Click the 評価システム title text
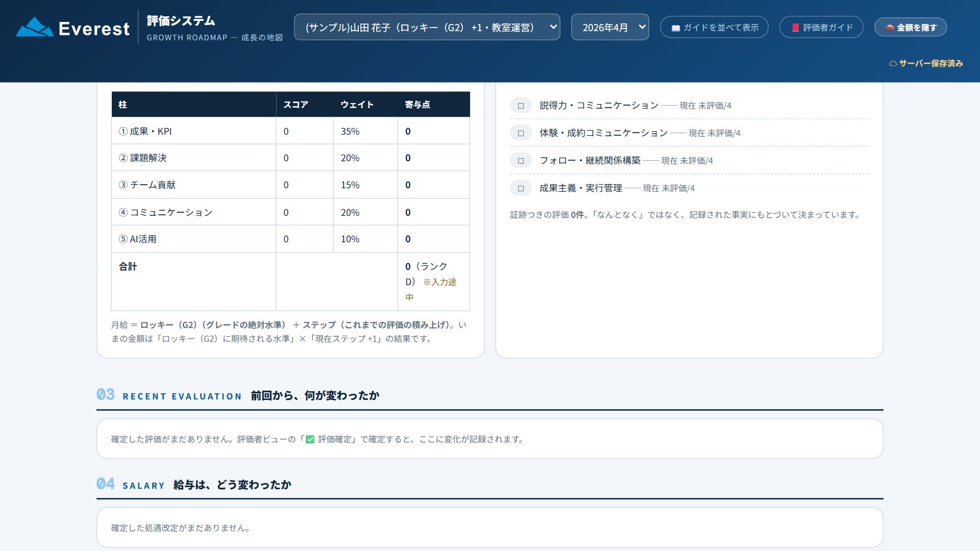The height and width of the screenshot is (551, 980). click(181, 21)
